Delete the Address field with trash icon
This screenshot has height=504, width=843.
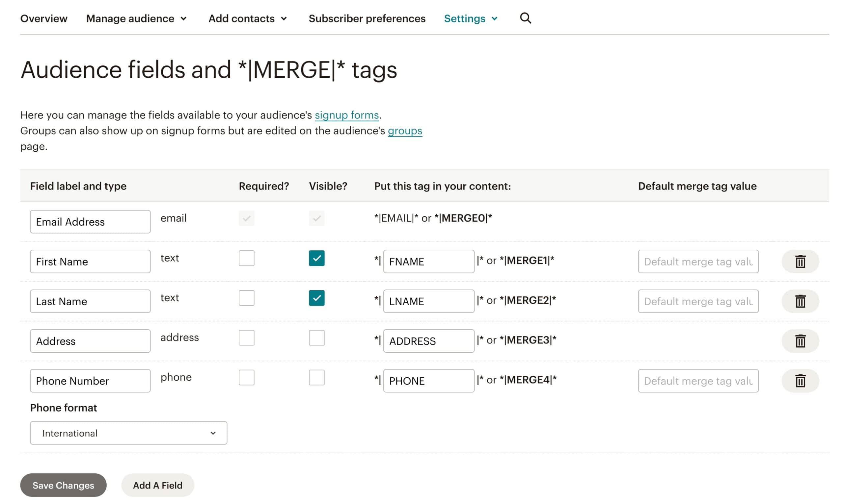(800, 341)
